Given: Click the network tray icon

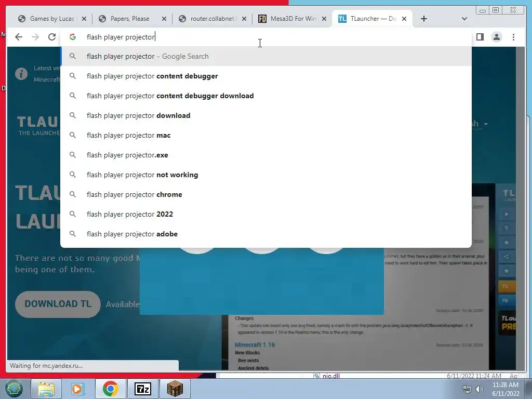Looking at the screenshot, I should point(467,389).
